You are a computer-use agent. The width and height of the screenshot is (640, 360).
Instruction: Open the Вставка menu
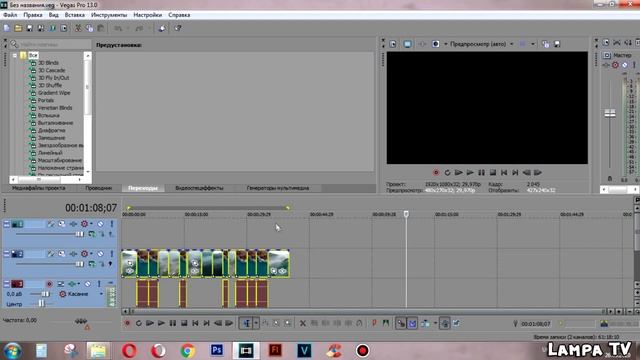75,15
